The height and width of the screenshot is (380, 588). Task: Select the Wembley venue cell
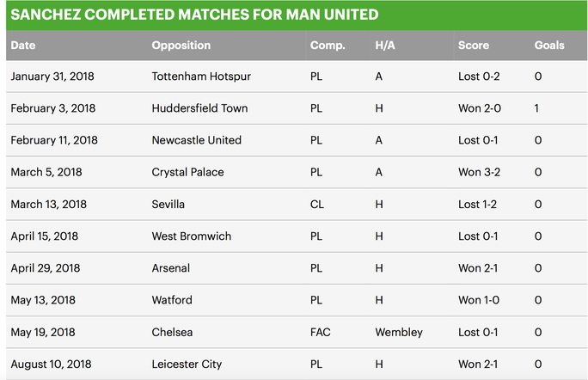[x=399, y=333]
